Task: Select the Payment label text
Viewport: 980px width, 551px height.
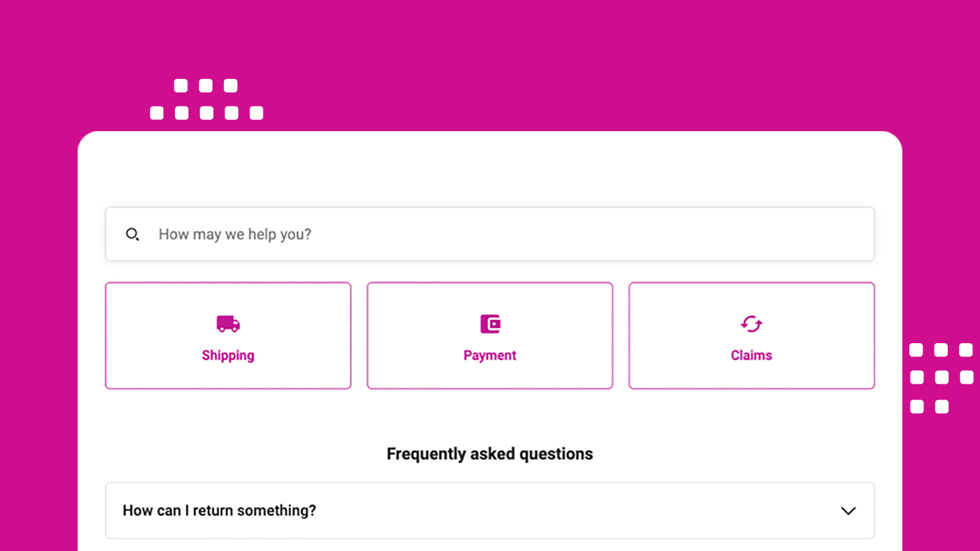Action: pos(490,355)
